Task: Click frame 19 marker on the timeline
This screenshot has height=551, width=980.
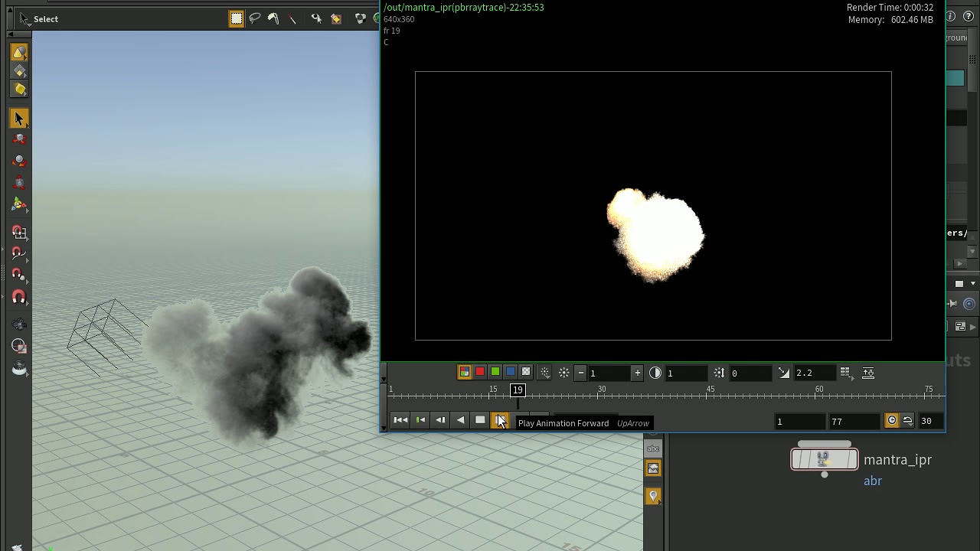Action: [x=518, y=390]
